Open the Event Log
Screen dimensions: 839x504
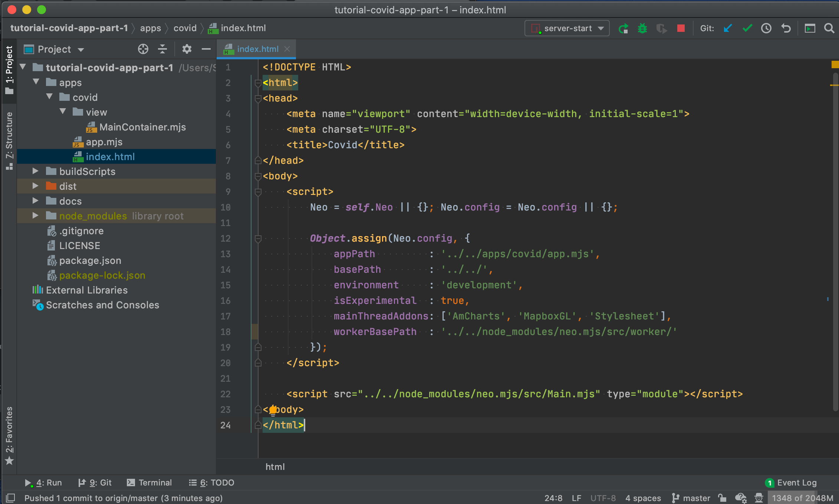coord(797,483)
